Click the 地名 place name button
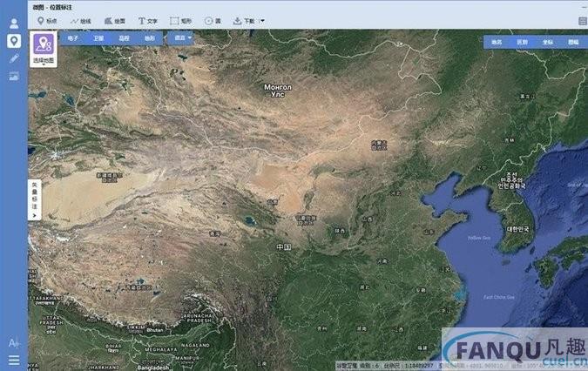The image size is (588, 371). pyautogui.click(x=497, y=43)
